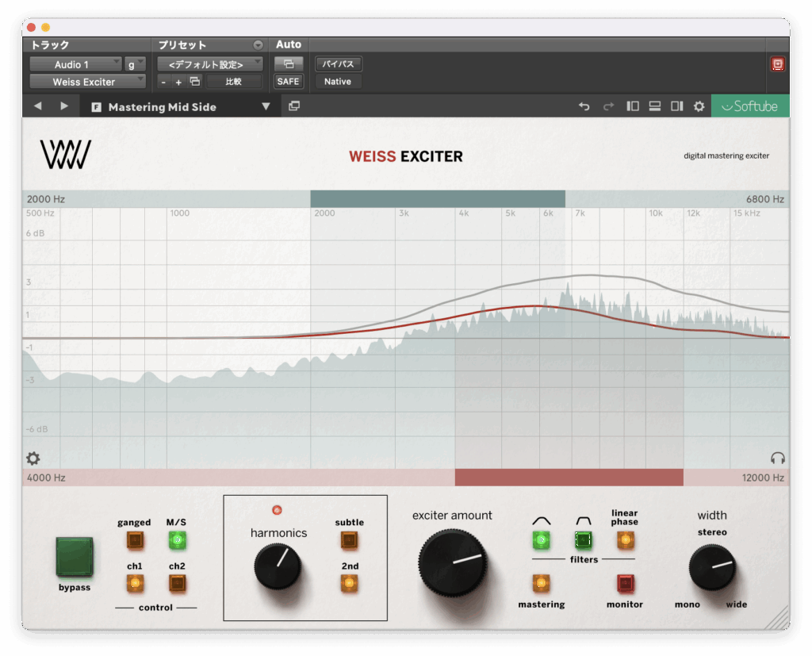
Task: Toggle bottom panel layout icon
Action: [654, 106]
